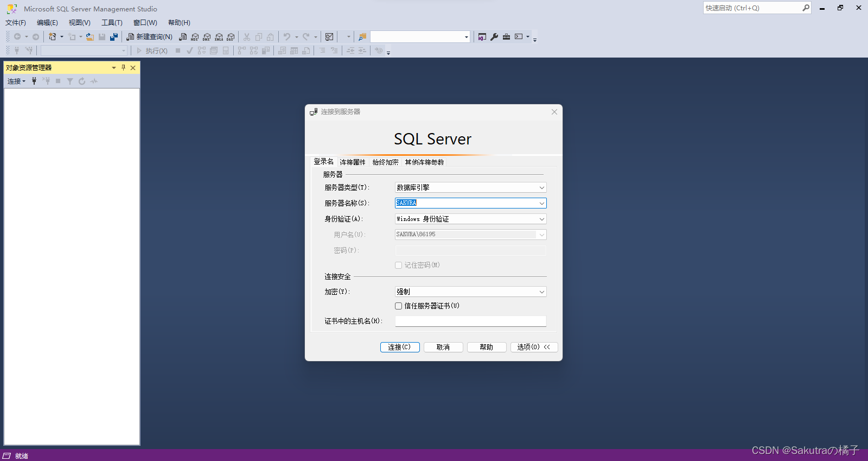Click the Copy icon in toolbar
Screen dimensions: 868x461
coord(259,37)
